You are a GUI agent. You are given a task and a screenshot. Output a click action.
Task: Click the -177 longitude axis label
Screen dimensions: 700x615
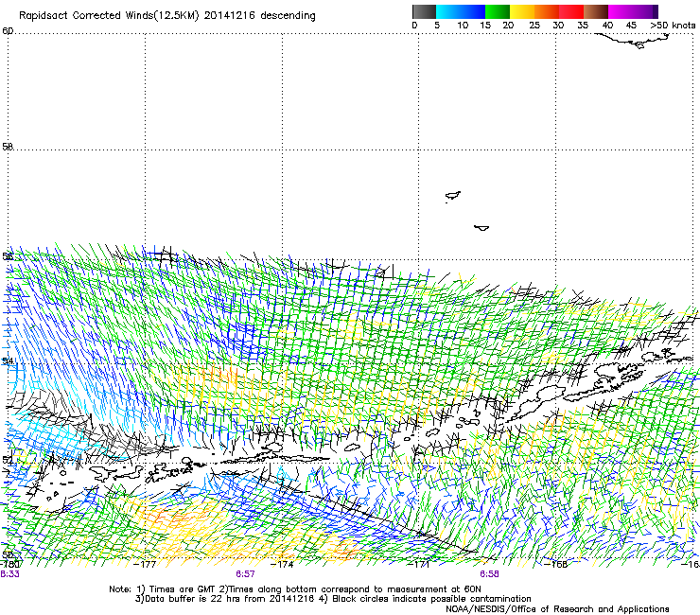tap(145, 564)
